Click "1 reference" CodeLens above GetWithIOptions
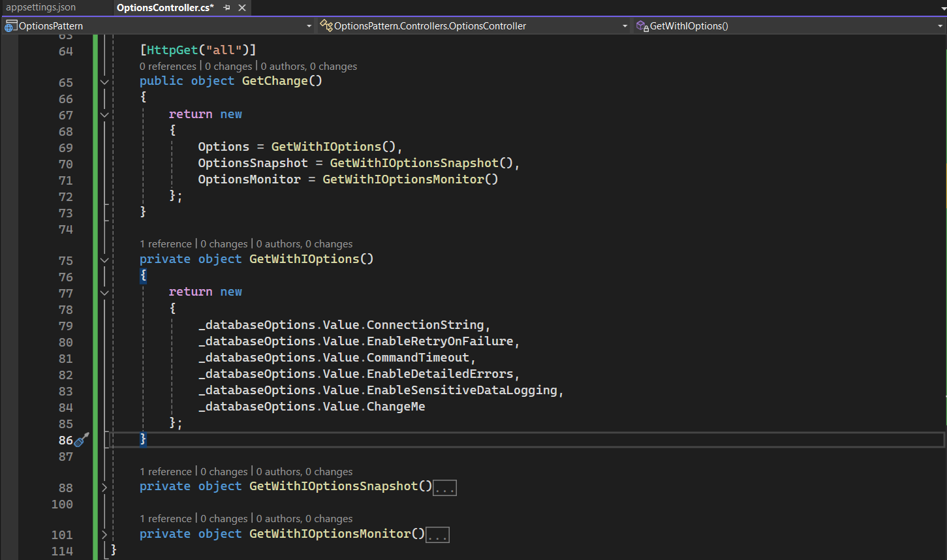Image resolution: width=947 pixels, height=560 pixels. [166, 244]
